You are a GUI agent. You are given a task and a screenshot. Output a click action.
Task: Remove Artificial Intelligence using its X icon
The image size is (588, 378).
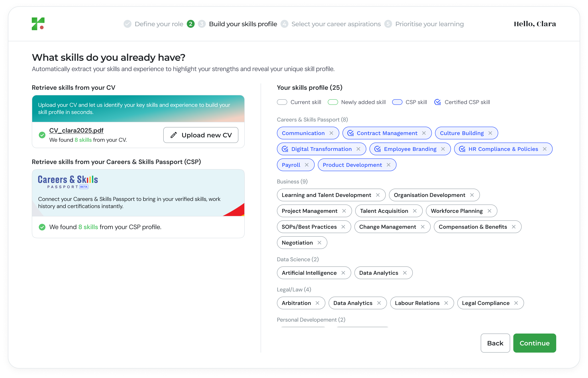[x=343, y=273]
